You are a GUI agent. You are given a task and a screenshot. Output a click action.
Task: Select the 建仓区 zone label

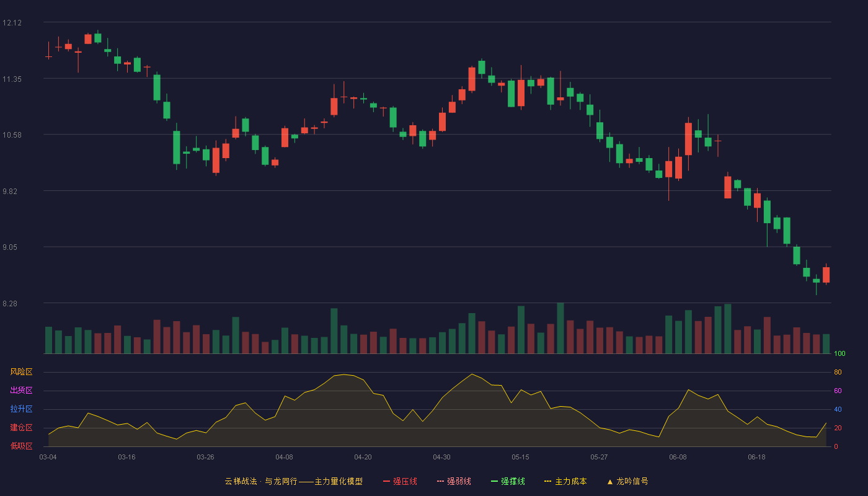pos(21,428)
